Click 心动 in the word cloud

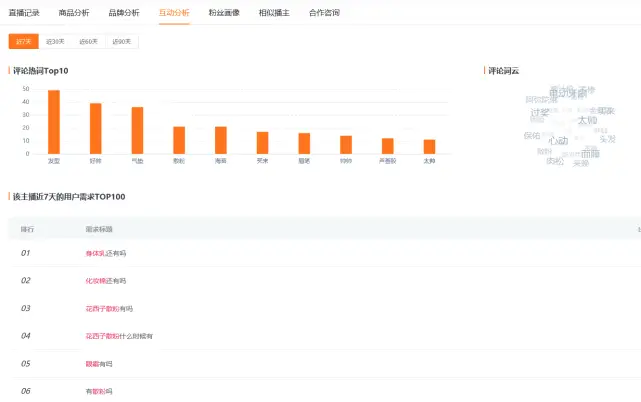tap(558, 141)
